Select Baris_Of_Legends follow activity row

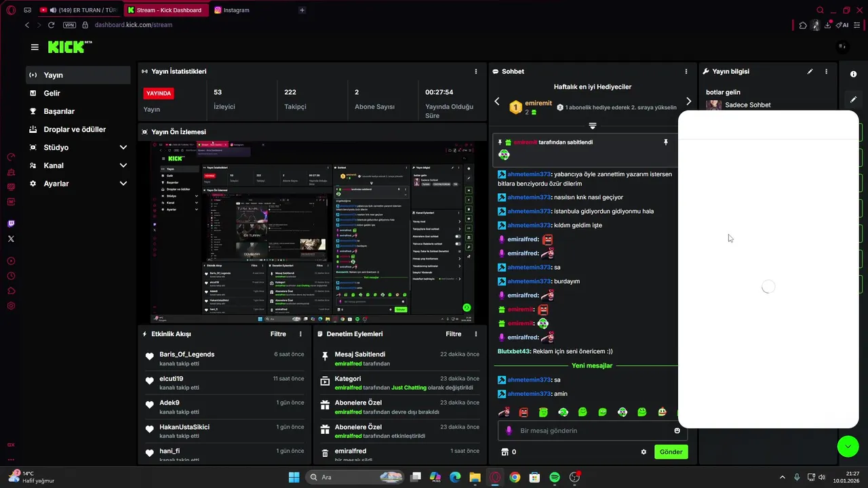coord(224,358)
